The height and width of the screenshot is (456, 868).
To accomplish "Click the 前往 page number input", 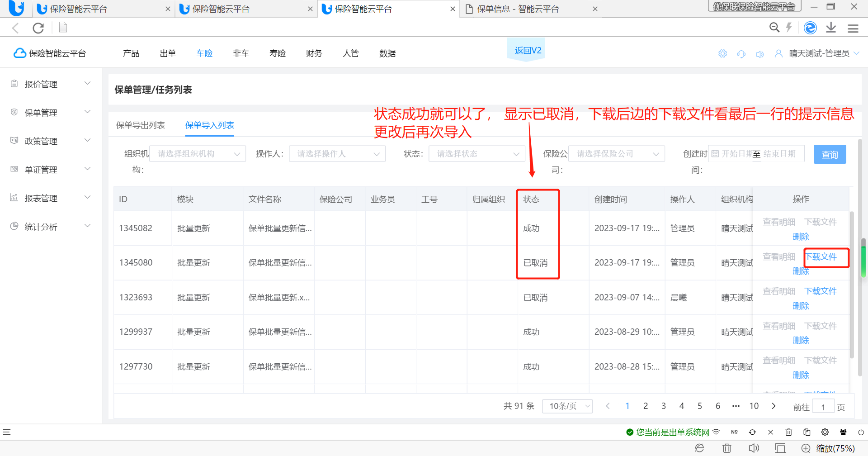I will click(x=823, y=407).
